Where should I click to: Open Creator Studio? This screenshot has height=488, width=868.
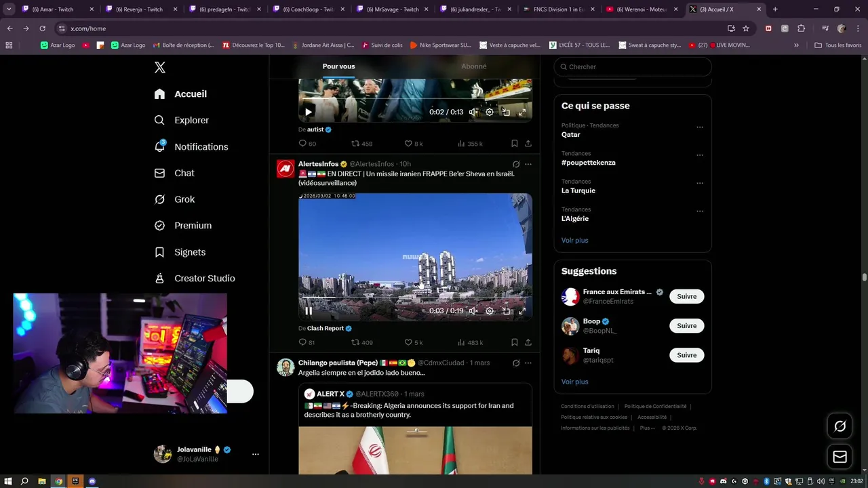(195, 279)
